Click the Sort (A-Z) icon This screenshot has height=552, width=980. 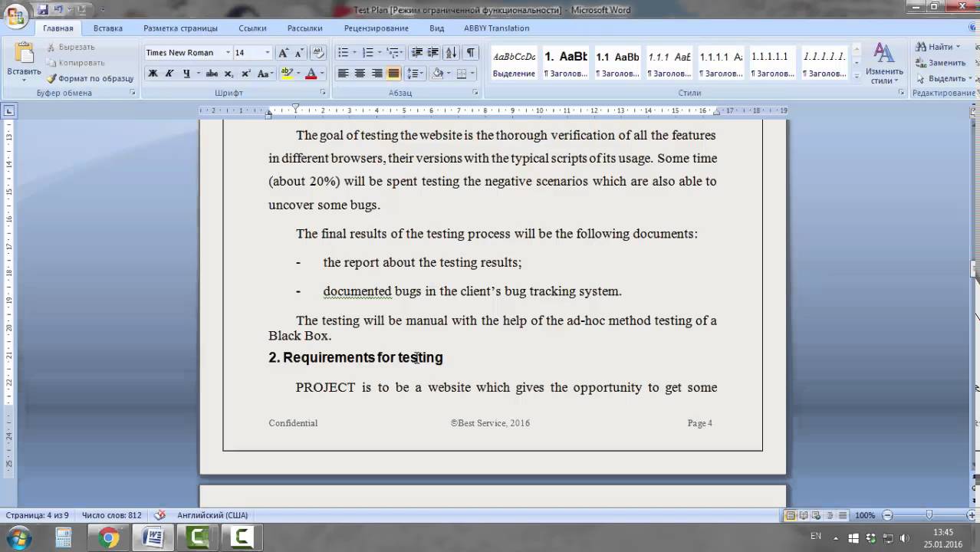(451, 53)
